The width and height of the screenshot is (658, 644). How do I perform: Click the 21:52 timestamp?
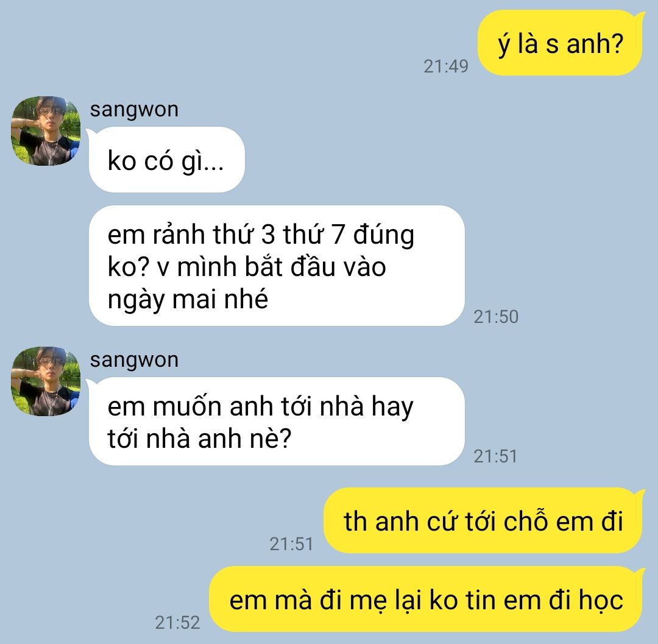(177, 623)
